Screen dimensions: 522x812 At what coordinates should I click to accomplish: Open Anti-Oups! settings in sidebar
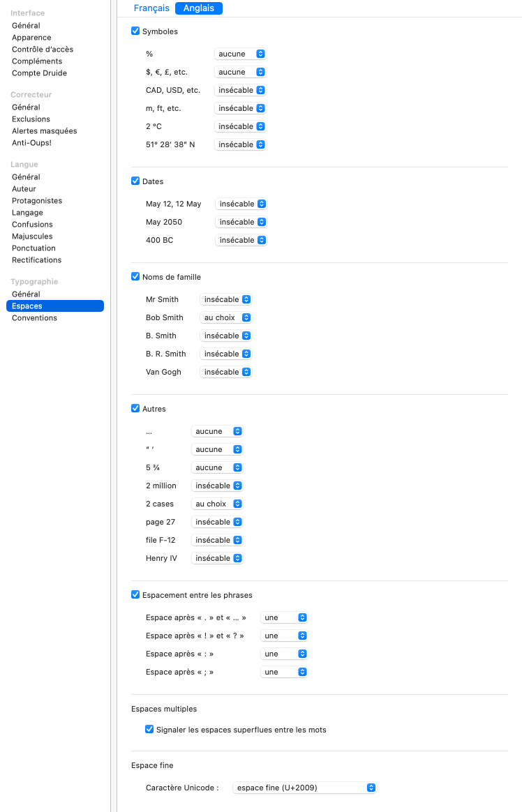click(x=31, y=143)
